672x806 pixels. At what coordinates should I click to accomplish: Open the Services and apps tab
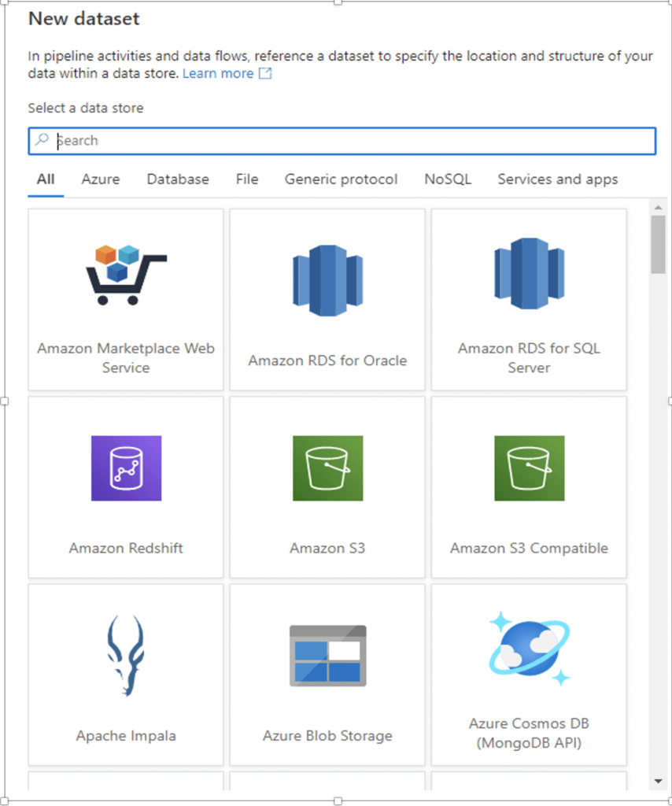[x=558, y=179]
